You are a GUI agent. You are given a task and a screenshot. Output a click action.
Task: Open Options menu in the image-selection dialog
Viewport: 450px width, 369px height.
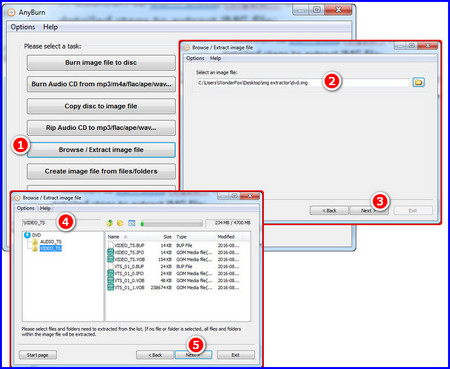point(195,58)
